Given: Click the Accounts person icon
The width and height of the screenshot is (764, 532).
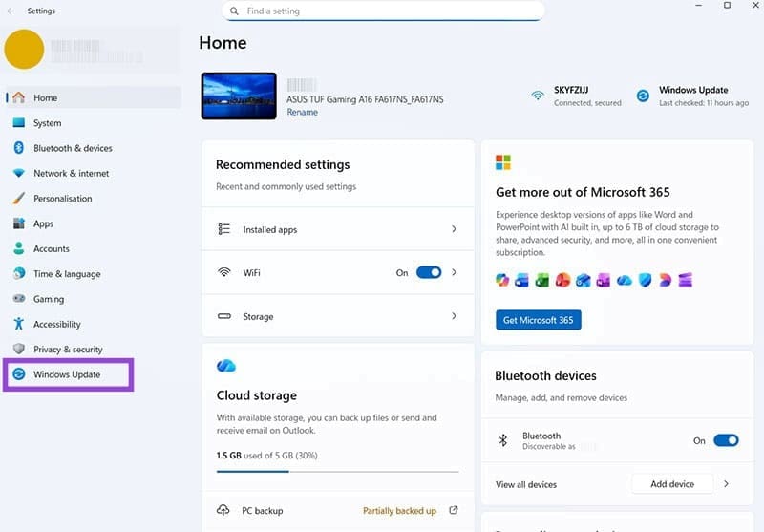Looking at the screenshot, I should click(x=18, y=248).
